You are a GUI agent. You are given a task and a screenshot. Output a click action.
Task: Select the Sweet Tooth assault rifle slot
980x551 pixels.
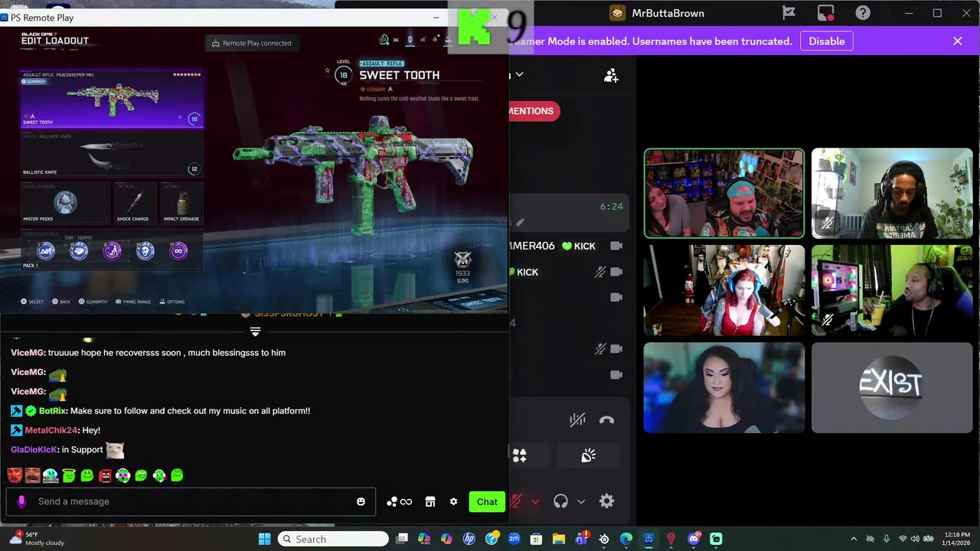[x=112, y=99]
